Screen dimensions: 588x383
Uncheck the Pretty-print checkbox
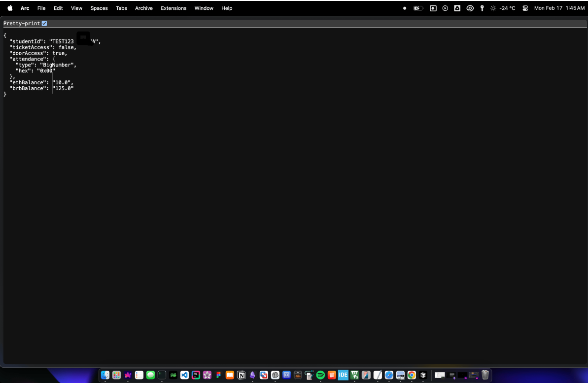tap(44, 23)
